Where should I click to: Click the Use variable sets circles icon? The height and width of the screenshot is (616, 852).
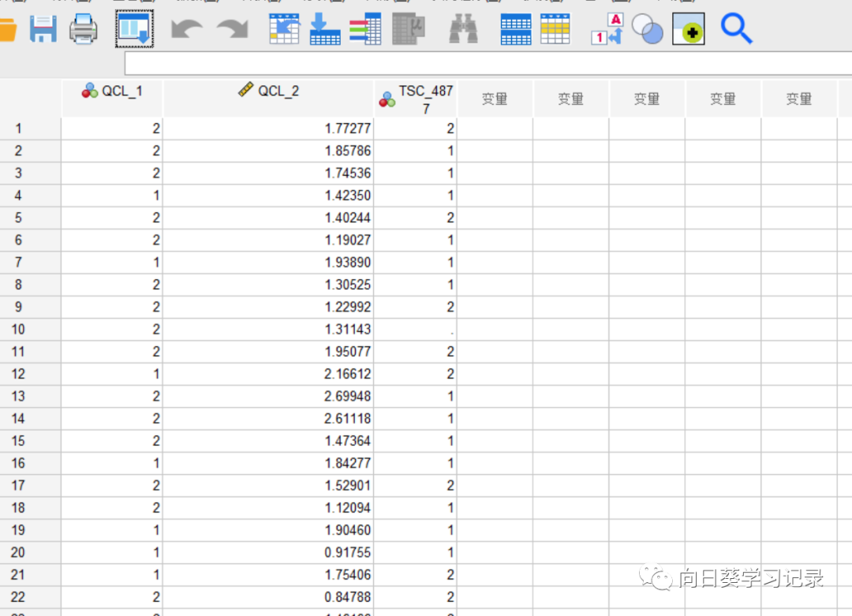[x=648, y=29]
